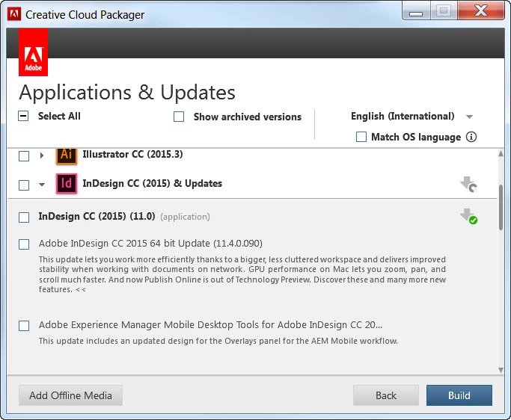The image size is (511, 420).
Task: Click the Build button
Action: click(459, 395)
